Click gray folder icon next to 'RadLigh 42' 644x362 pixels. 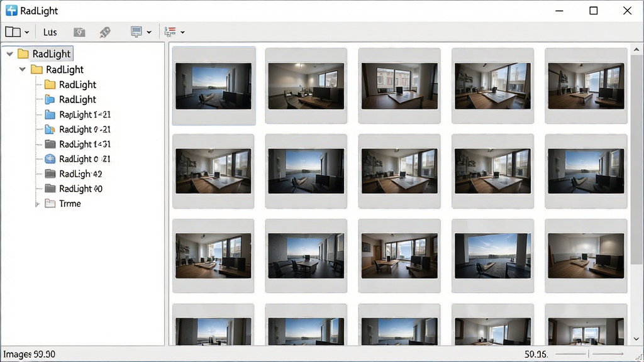pos(50,174)
